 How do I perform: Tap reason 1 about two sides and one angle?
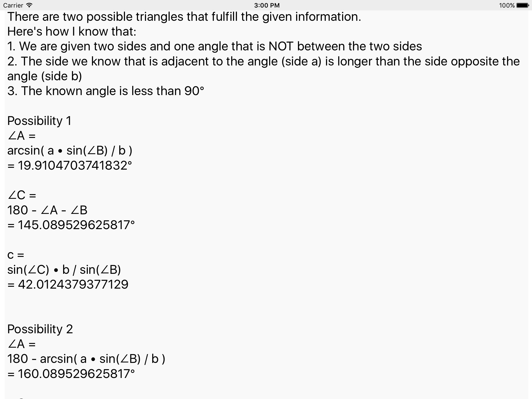(x=215, y=46)
